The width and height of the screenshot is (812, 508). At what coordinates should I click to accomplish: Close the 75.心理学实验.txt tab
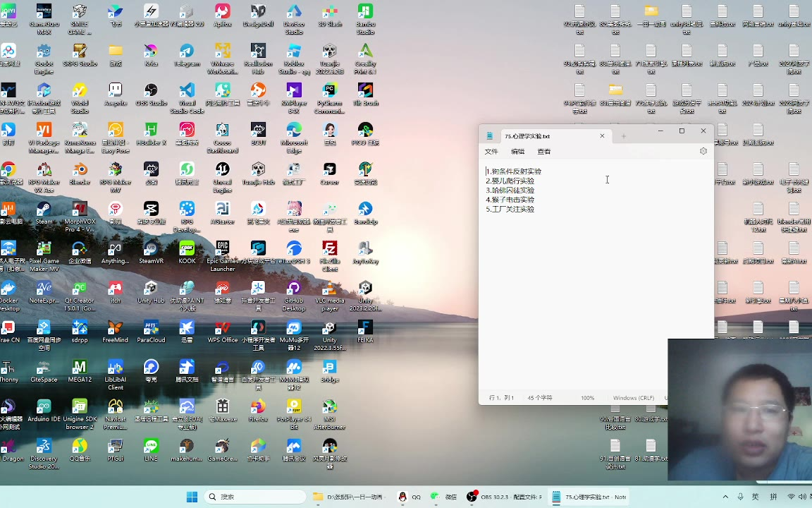pos(602,135)
